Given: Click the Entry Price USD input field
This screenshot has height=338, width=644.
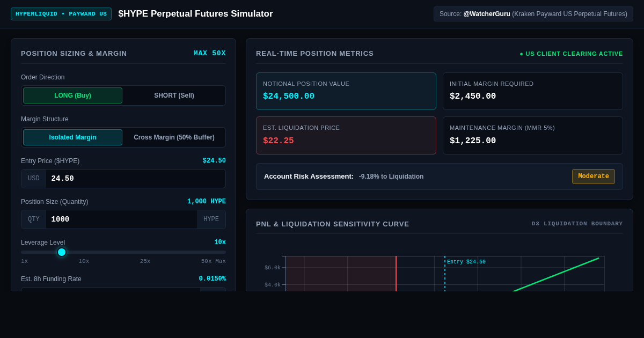Looking at the screenshot, I should 135,179.
